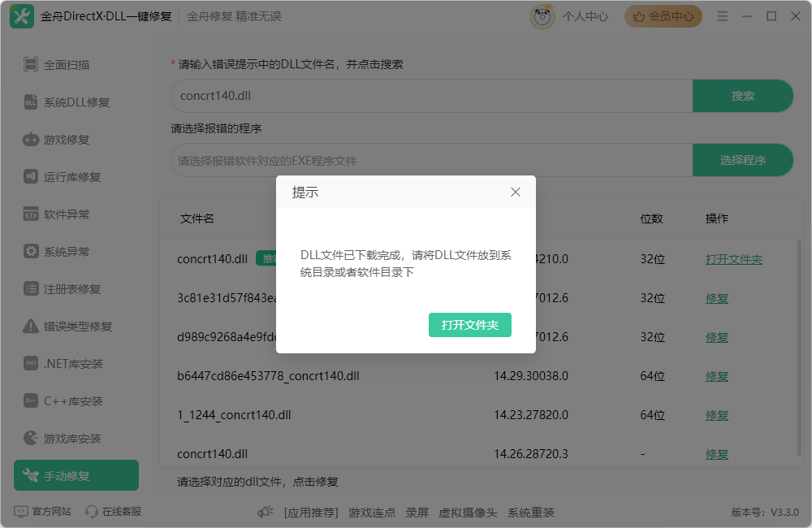
Task: Open 虚拟摄像头 virtual camera link
Action: (x=468, y=513)
